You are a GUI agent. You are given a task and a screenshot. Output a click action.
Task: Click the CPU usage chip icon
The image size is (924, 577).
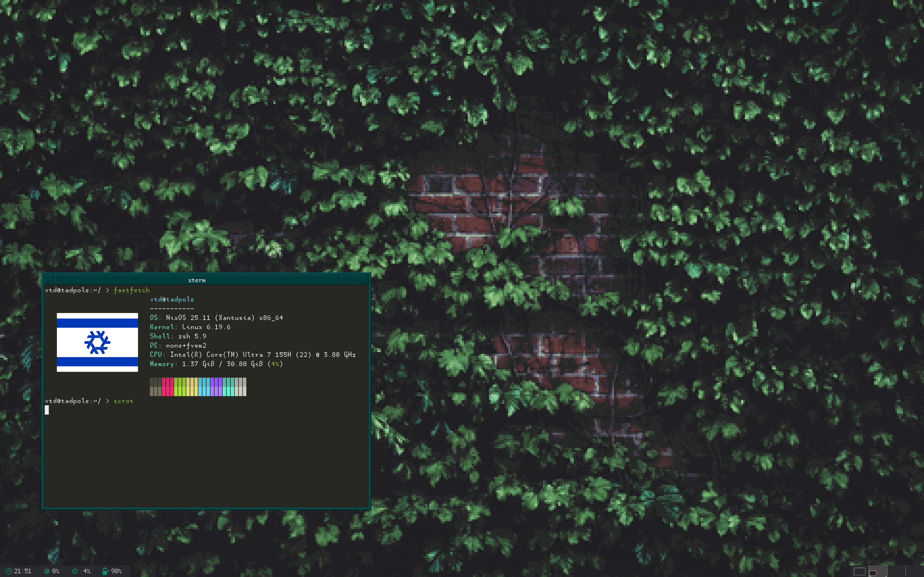point(47,571)
